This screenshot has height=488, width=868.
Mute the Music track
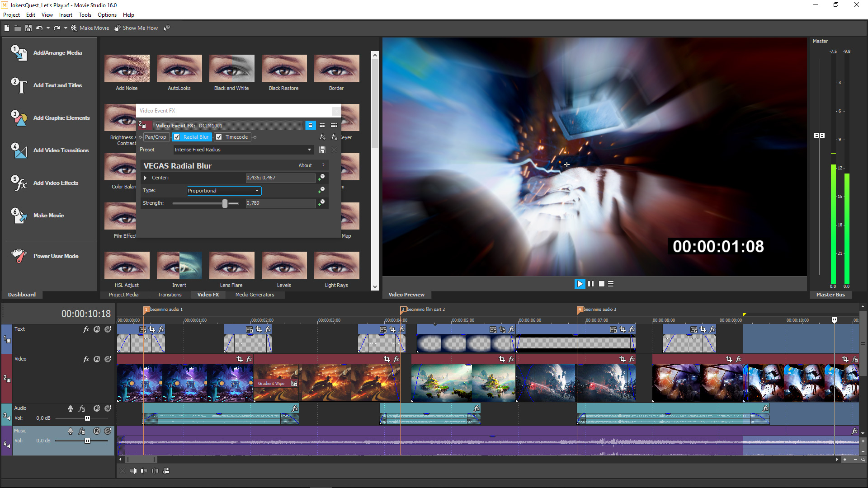[97, 431]
